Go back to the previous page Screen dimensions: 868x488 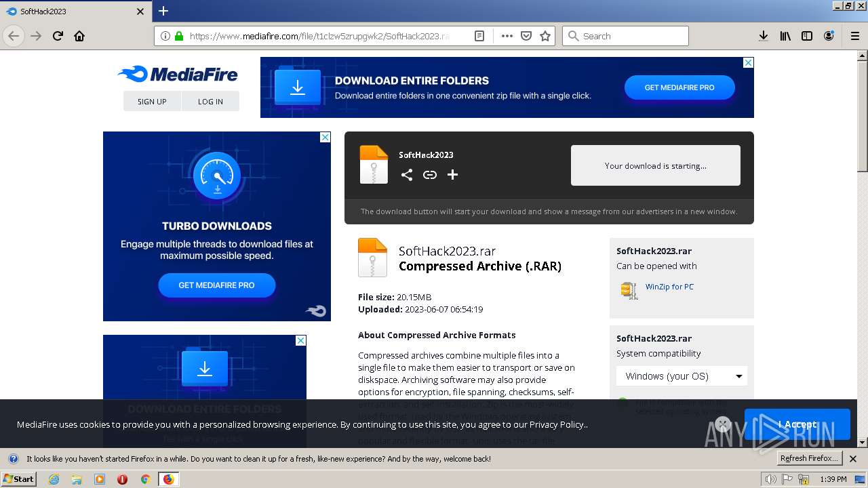(x=14, y=36)
